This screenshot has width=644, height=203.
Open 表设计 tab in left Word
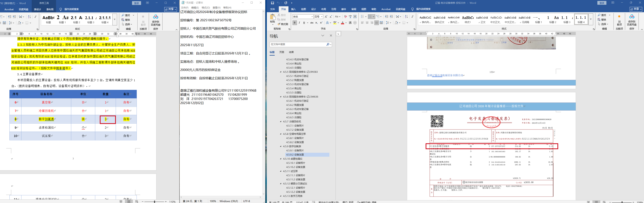[38, 9]
